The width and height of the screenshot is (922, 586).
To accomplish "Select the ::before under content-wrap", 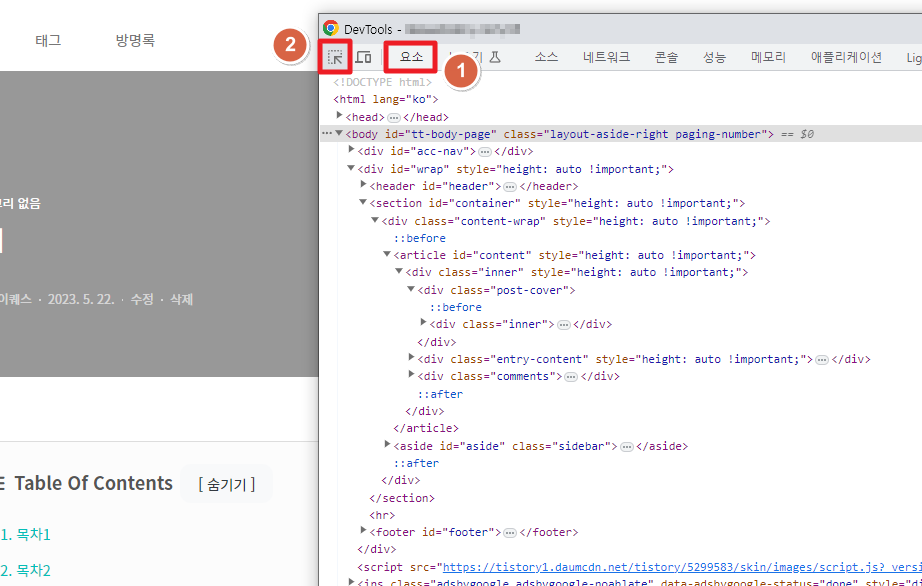I will [x=420, y=238].
